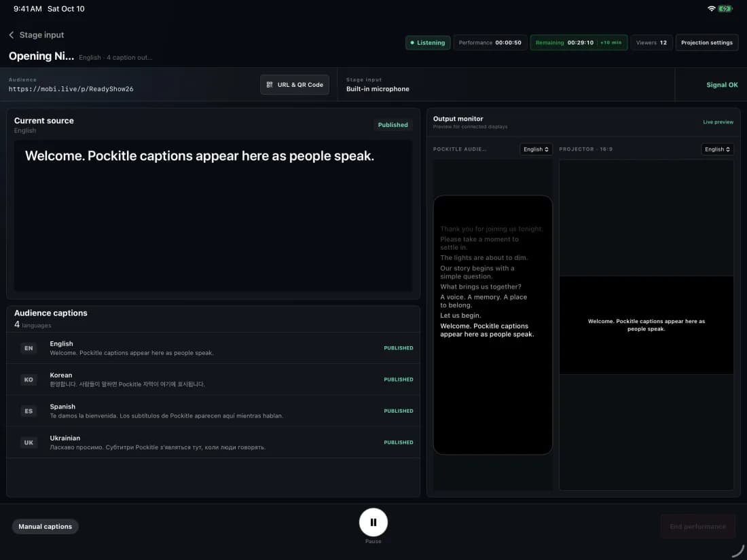Click PUBLISHED status for English
The image size is (747, 560).
coord(399,348)
